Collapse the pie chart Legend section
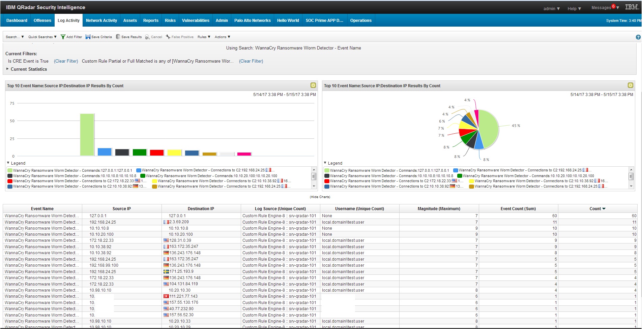Viewport: 644px width, 329px height. click(325, 163)
